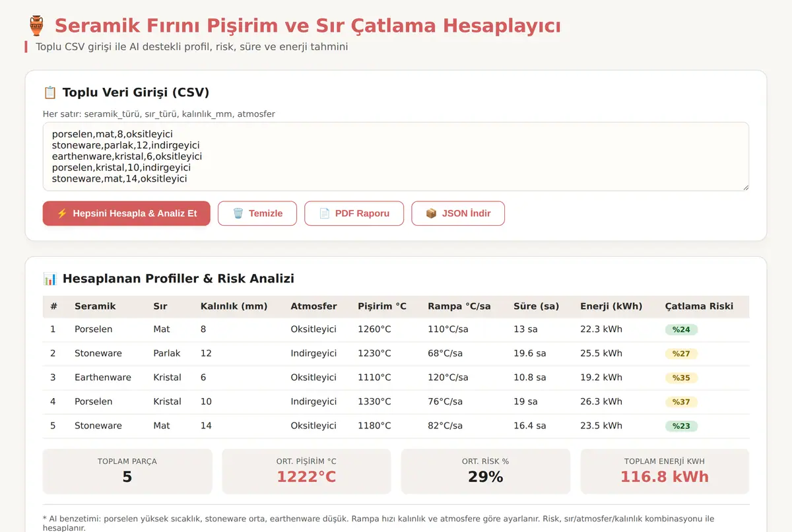The width and height of the screenshot is (792, 532).
Task: Click the 25.5 kWh energy cell
Action: coord(601,353)
